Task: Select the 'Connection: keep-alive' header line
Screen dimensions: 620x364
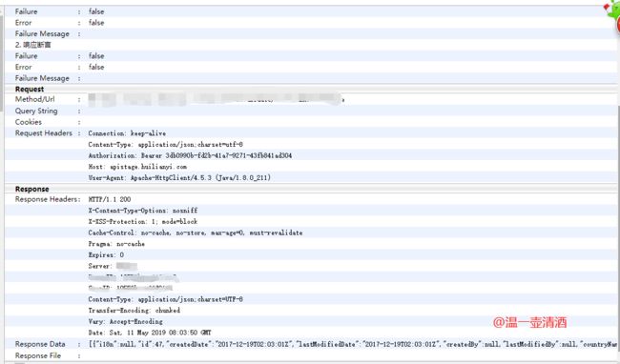Action: (x=127, y=133)
